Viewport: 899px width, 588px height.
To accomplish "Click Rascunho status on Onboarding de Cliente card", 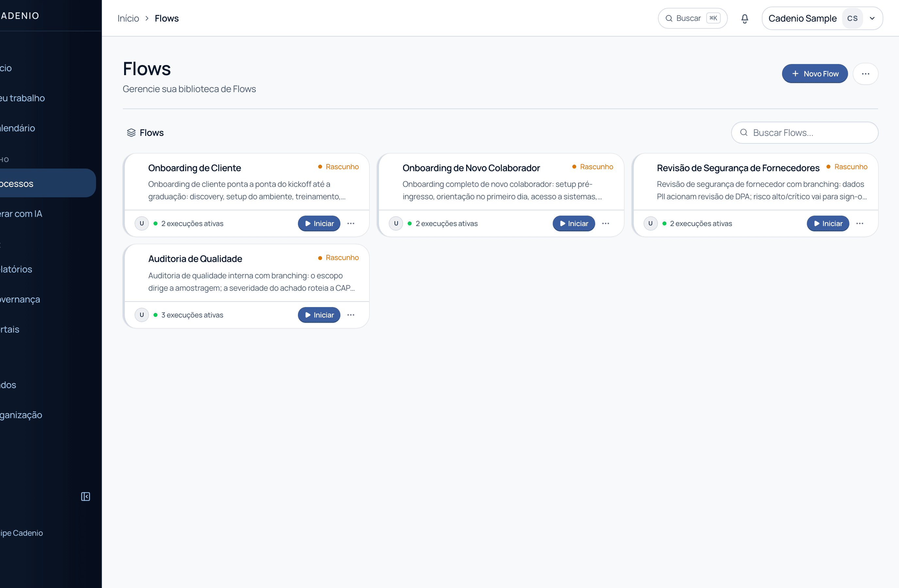I will click(338, 167).
